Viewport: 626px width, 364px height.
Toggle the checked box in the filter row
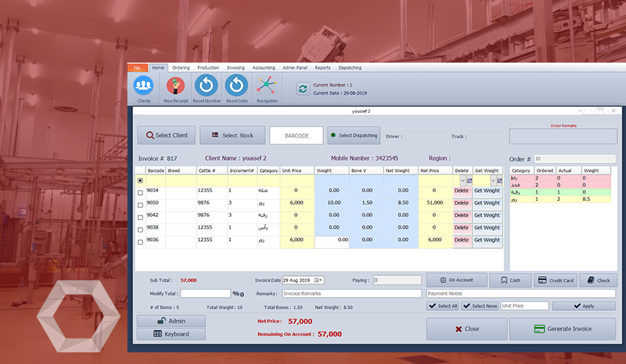(x=140, y=181)
